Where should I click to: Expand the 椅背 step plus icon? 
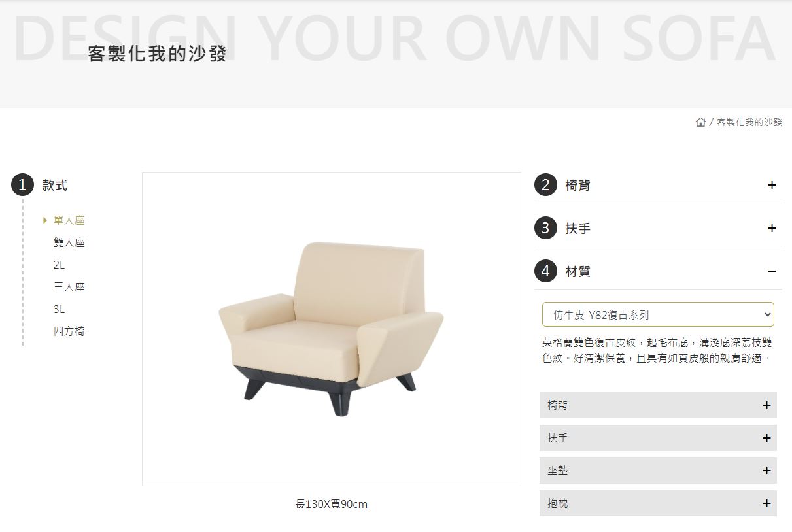pos(772,185)
